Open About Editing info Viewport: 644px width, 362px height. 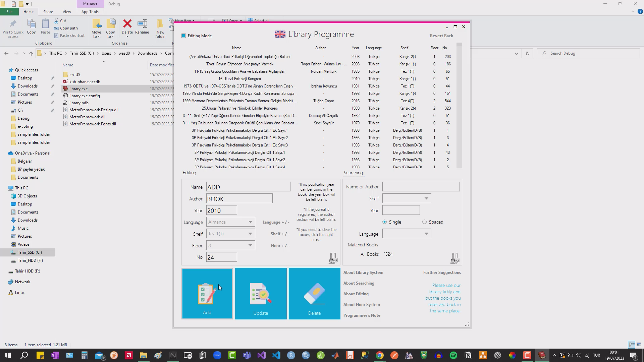356,294
